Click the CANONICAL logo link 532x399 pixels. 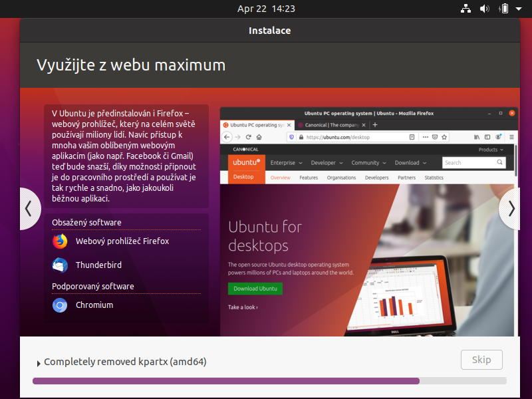245,149
